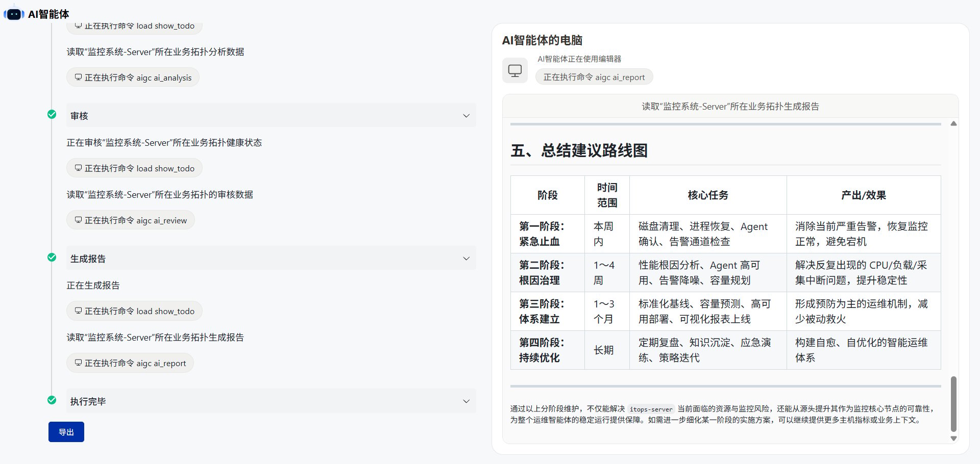Click the AI智能体 title text
The image size is (980, 464).
coord(48,14)
